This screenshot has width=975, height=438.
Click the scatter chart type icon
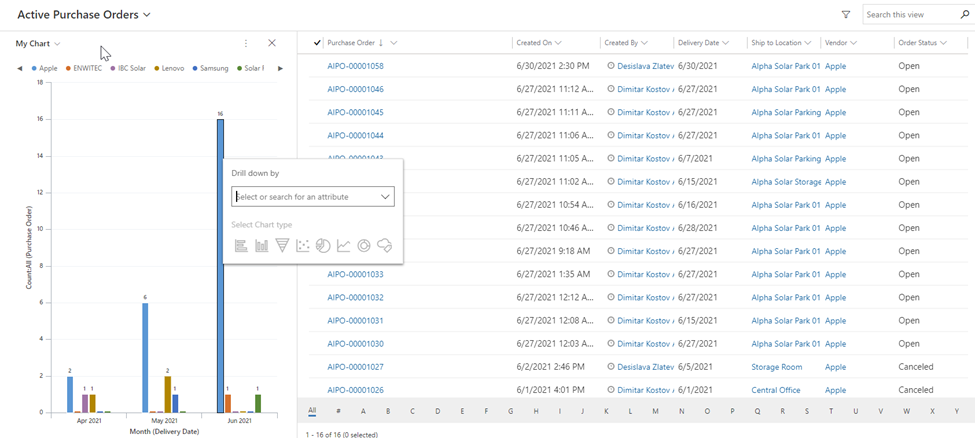pyautogui.click(x=303, y=246)
